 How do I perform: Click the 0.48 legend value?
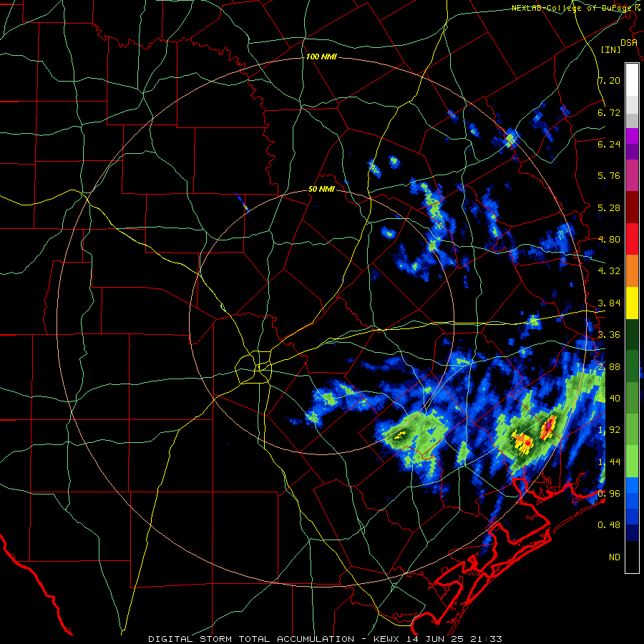[x=609, y=525]
